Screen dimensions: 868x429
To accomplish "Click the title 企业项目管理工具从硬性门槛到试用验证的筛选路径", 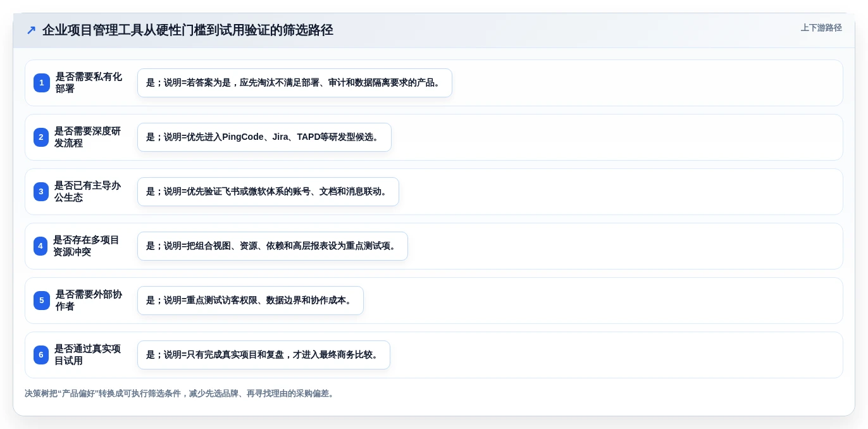I will pyautogui.click(x=188, y=30).
